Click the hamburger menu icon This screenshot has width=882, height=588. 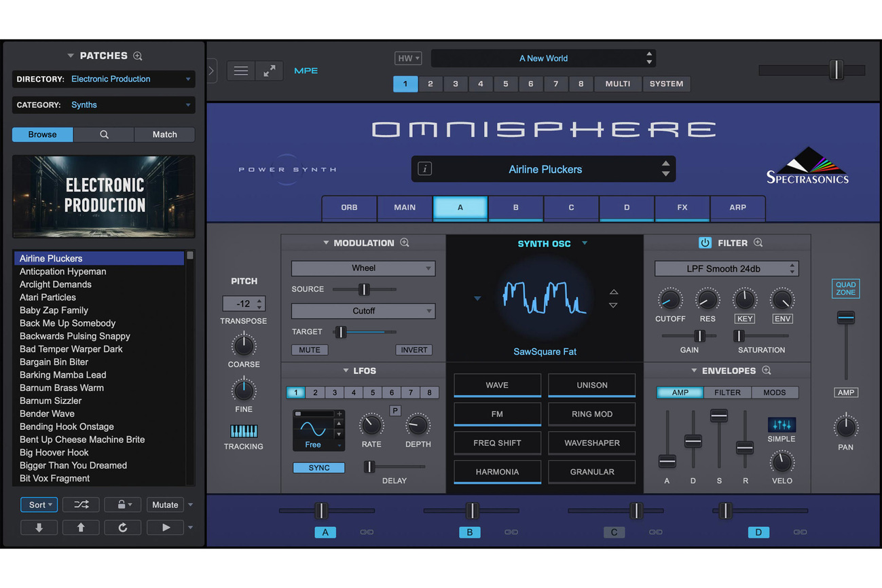(240, 70)
